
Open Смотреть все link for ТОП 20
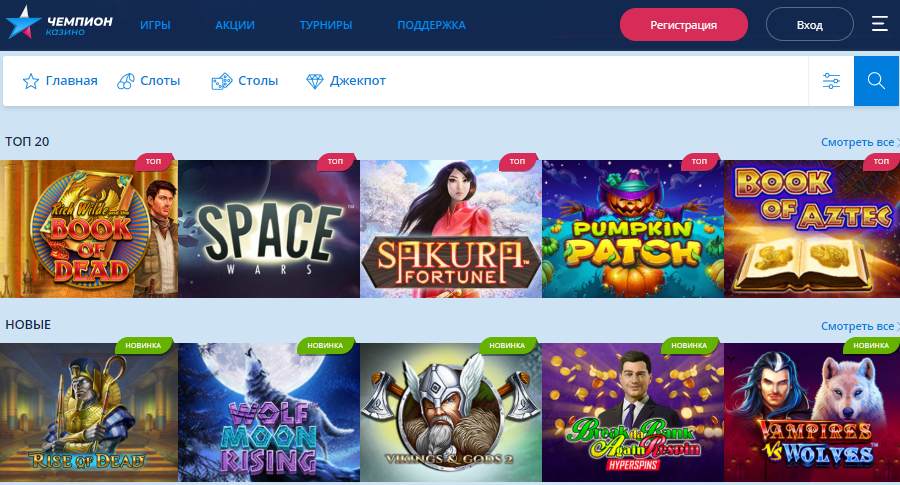pyautogui.click(x=859, y=142)
